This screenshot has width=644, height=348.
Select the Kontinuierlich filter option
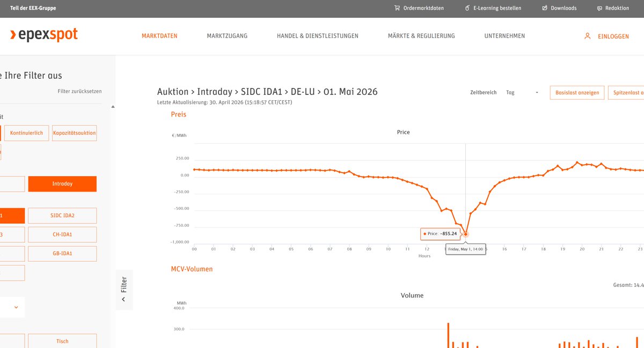tap(27, 133)
